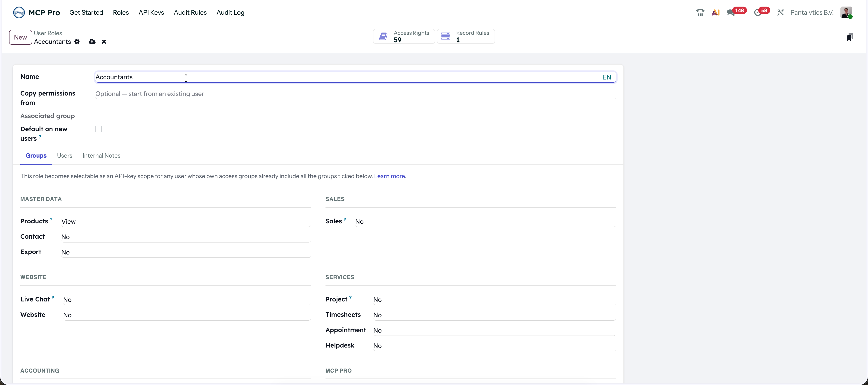Toggle the Default on new users checkbox

98,129
